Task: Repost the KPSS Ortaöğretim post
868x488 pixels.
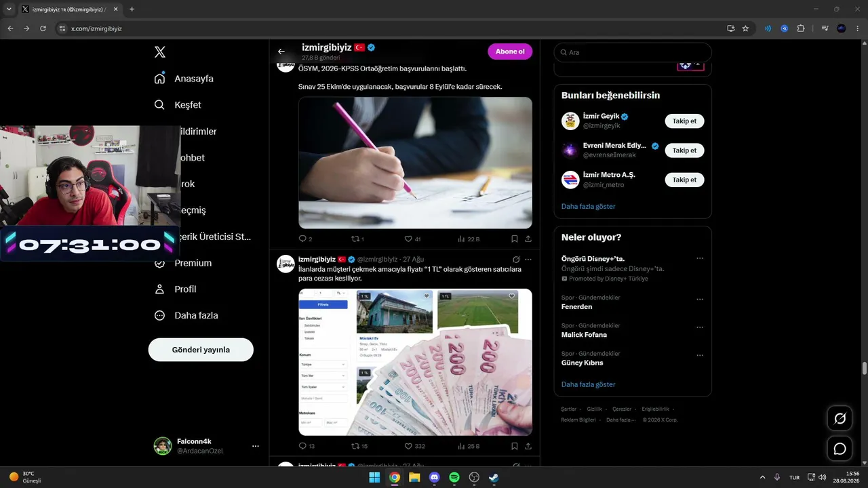Action: 355,239
